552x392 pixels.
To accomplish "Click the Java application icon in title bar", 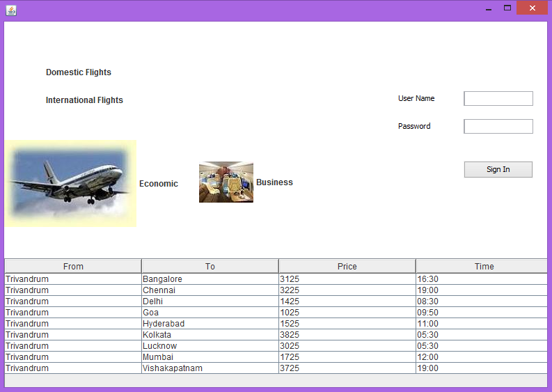I will [11, 10].
